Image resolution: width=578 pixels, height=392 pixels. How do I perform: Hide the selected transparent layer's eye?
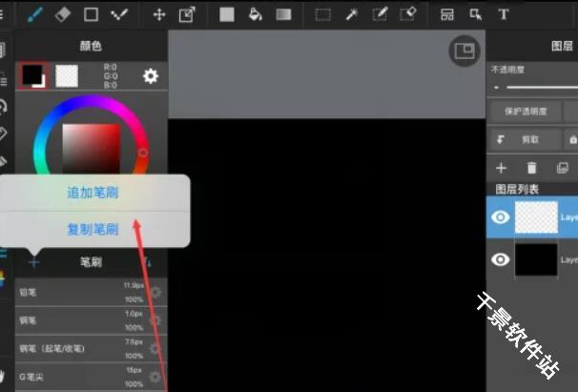pos(500,217)
